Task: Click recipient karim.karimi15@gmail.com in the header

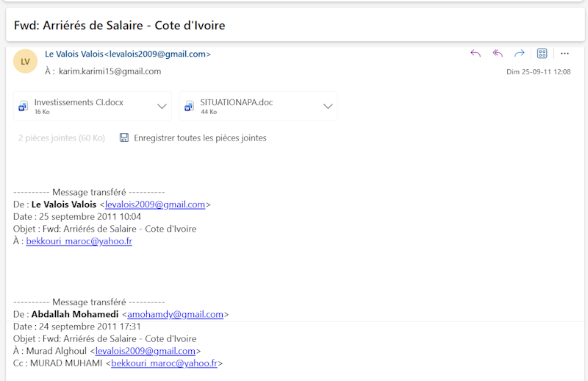Action: (x=110, y=71)
